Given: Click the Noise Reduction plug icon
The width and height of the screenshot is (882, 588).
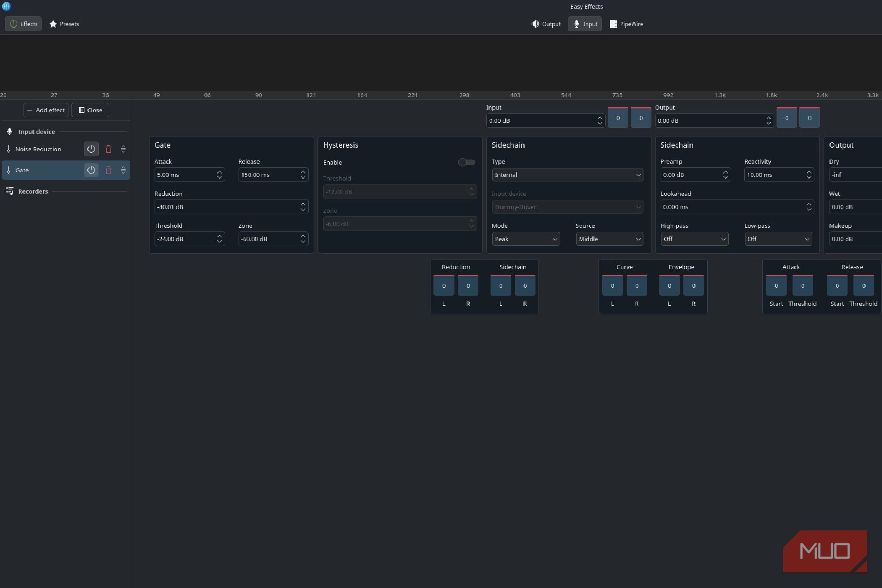Looking at the screenshot, I should tap(8, 149).
